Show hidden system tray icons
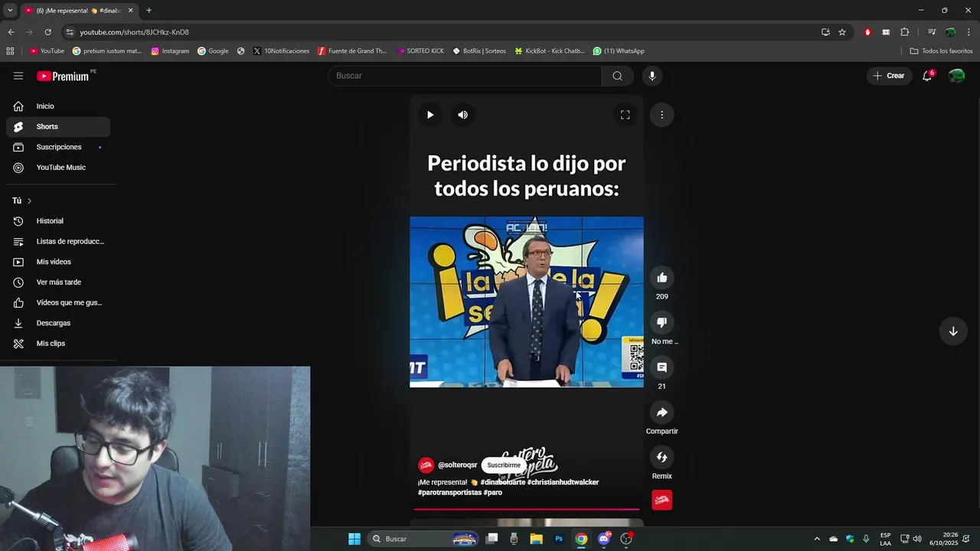The image size is (980, 551). (x=816, y=539)
